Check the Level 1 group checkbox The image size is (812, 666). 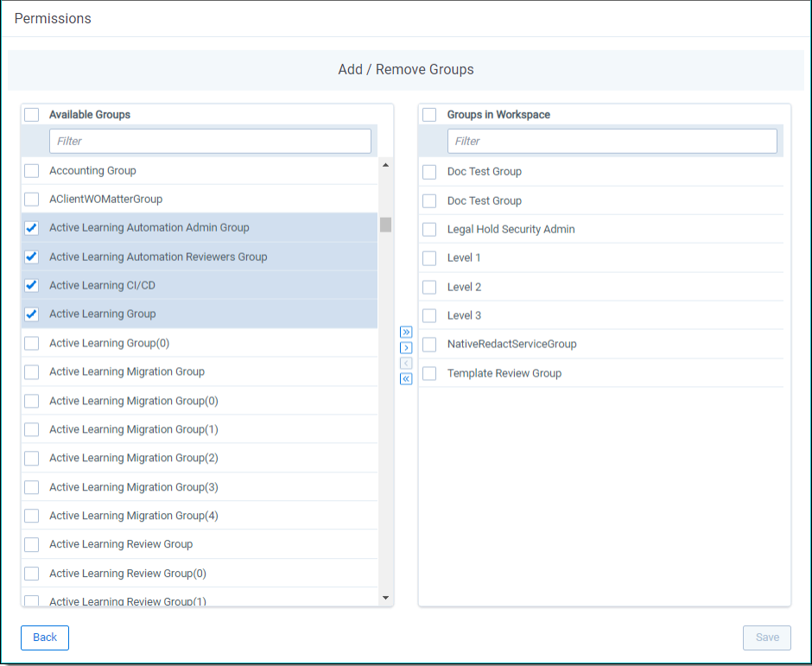[429, 257]
